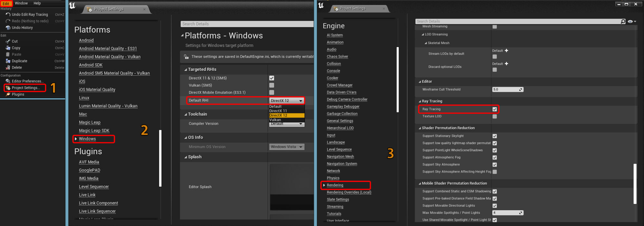Screen dimensions: 644x226
Task: Click the Undo History icon
Action: pos(8,28)
